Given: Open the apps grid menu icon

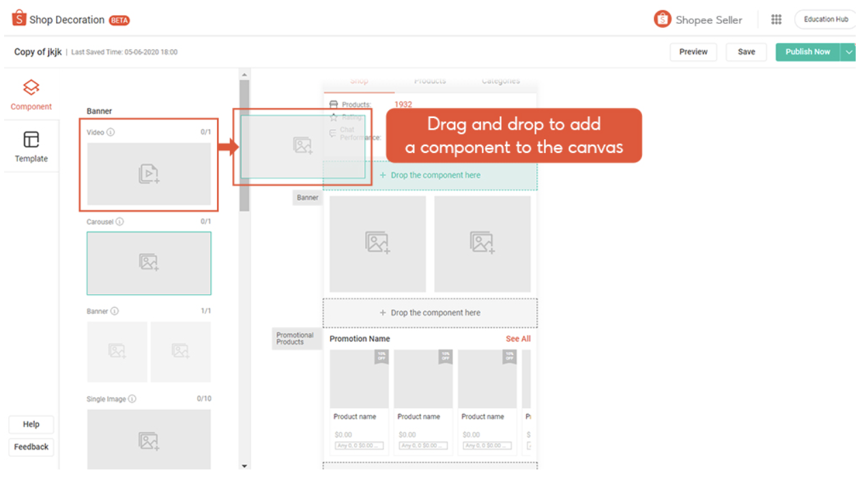Looking at the screenshot, I should click(x=776, y=19).
